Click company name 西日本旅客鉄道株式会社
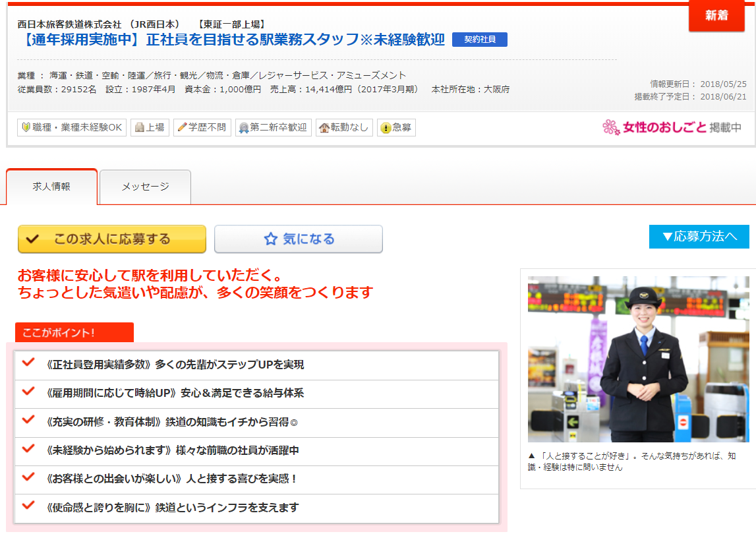The width and height of the screenshot is (756, 536). 69,24
